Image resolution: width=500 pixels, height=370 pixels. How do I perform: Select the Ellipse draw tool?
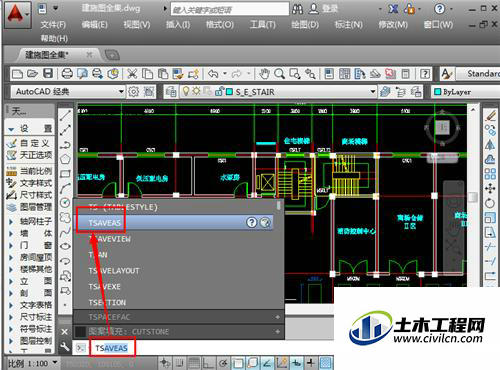[x=65, y=246]
